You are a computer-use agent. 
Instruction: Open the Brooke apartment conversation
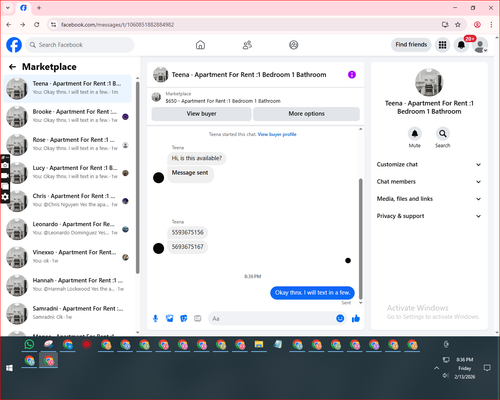68,117
